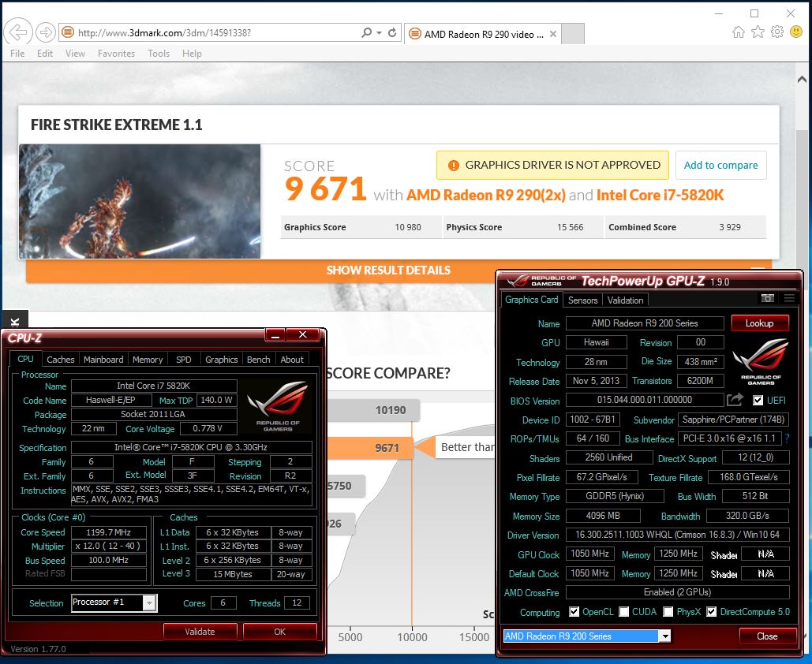Open the browser Home icon
Image resolution: width=812 pixels, height=664 pixels.
tap(739, 32)
